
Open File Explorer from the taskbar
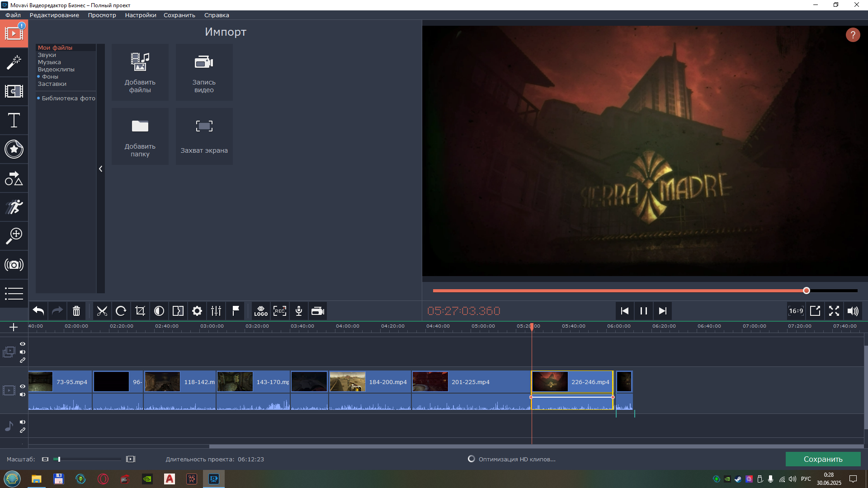coord(36,479)
